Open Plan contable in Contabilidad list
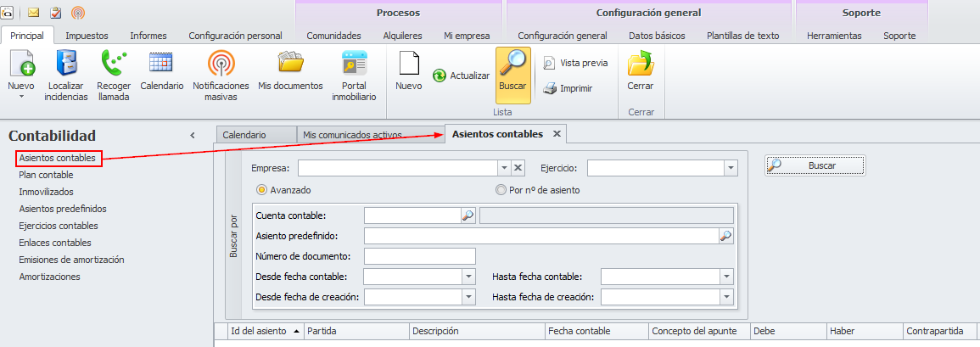 pos(47,175)
